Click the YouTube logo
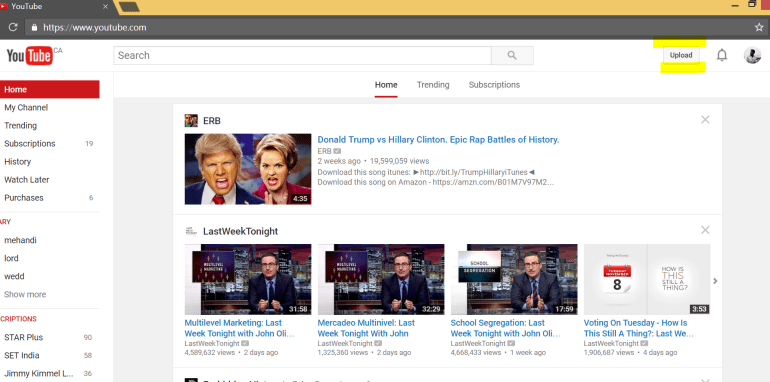Image resolution: width=770 pixels, height=382 pixels. click(29, 55)
